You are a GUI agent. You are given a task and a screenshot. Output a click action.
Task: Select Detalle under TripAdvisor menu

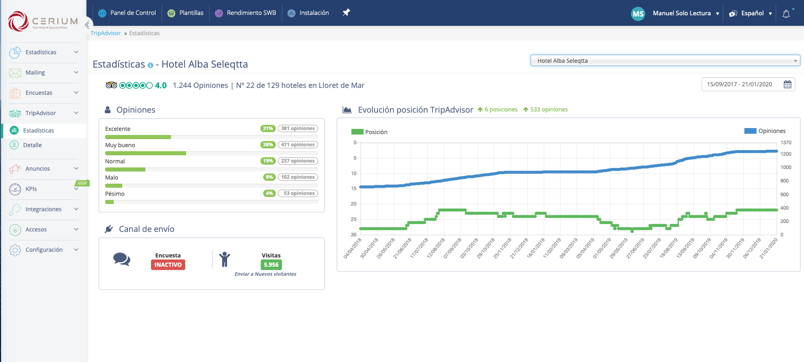[32, 145]
